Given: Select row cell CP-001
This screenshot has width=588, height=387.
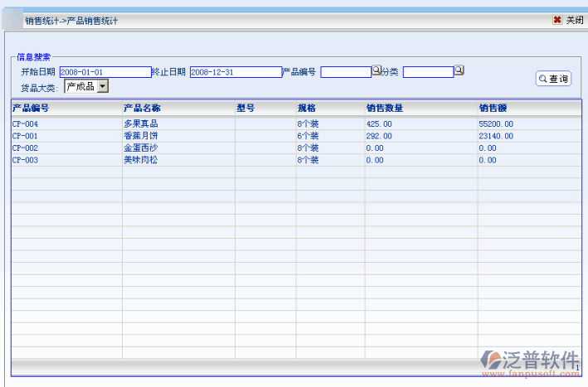Looking at the screenshot, I should click(25, 136).
